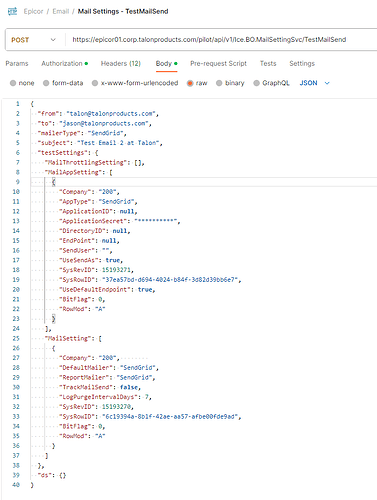Click the Email breadcrumb link
The image size is (377, 500).
point(61,11)
